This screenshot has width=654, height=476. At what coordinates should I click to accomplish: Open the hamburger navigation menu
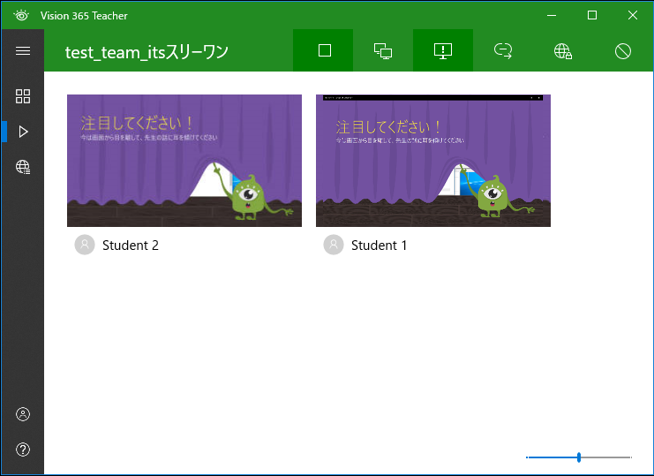[23, 51]
